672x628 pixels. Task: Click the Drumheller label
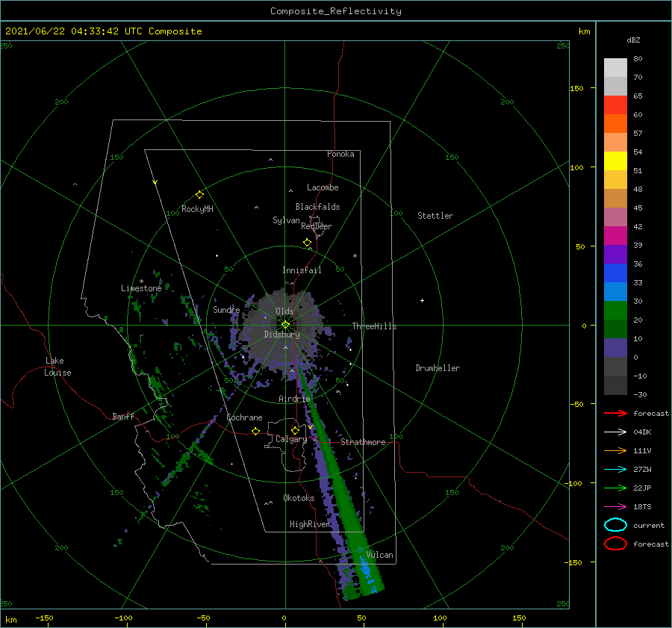pos(438,368)
